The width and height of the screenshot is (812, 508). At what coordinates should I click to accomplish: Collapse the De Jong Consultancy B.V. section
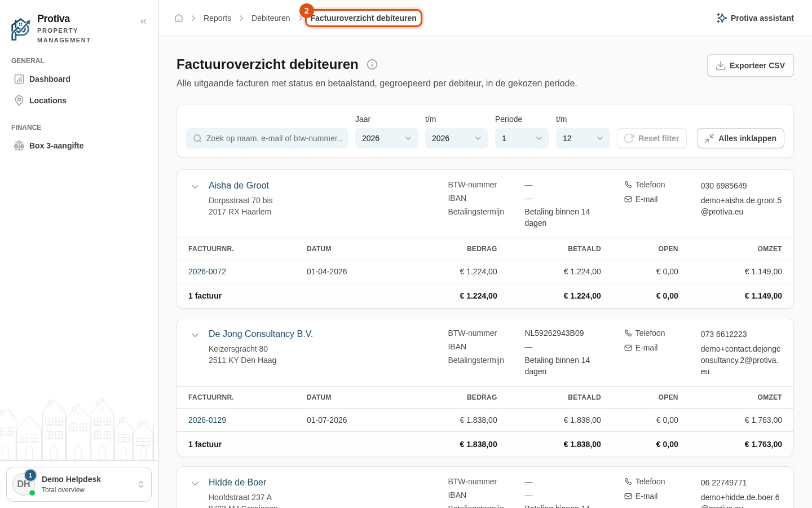point(195,335)
